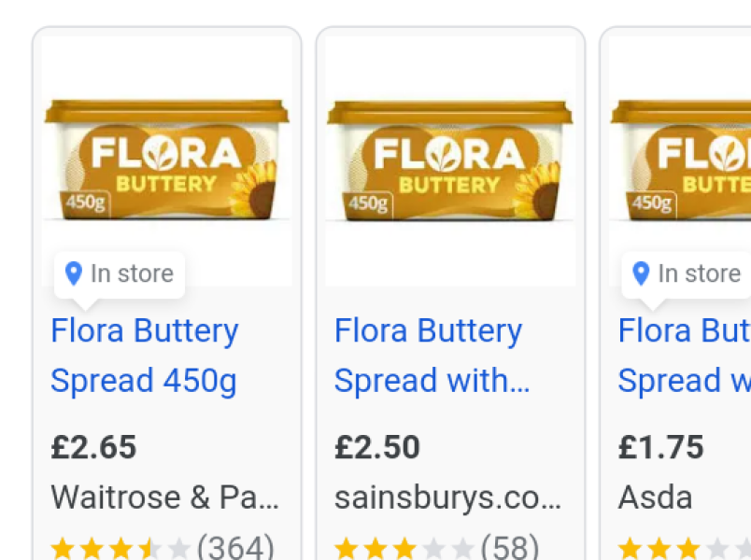Click the star rating on the Waitrose listing
The width and height of the screenshot is (751, 560).
click(120, 548)
